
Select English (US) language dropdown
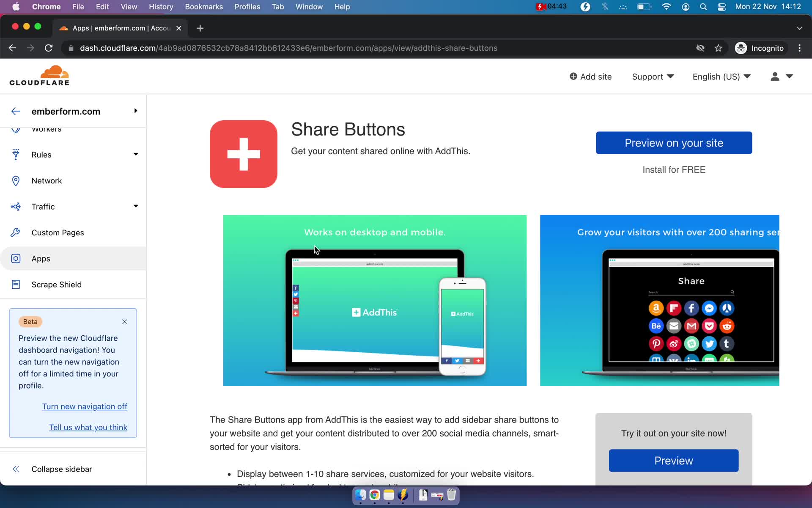721,76
